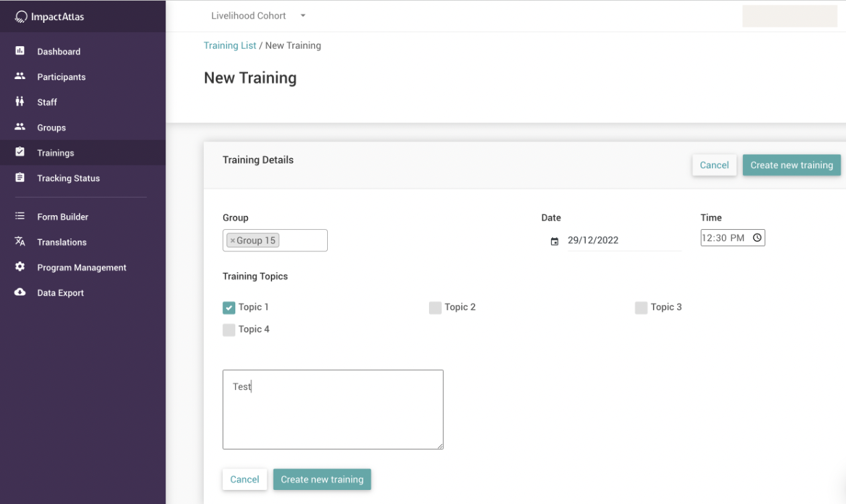Click the Program Management gear icon
846x504 pixels.
20,267
